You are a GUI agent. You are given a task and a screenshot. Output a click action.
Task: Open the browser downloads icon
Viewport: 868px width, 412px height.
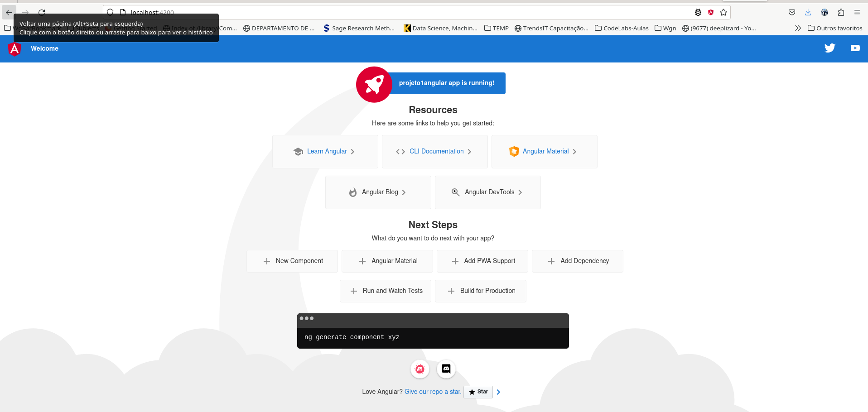(808, 12)
